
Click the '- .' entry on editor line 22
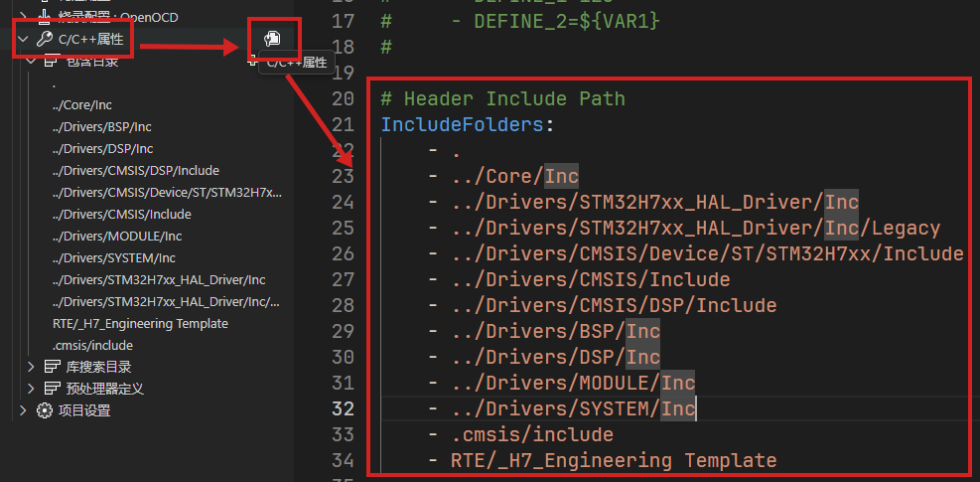(x=445, y=151)
